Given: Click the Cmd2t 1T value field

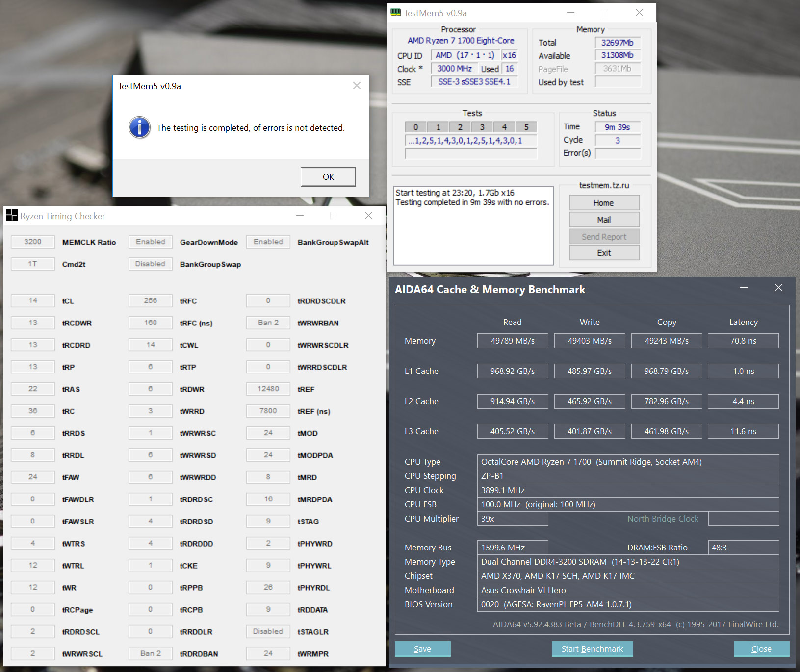Looking at the screenshot, I should (x=33, y=264).
